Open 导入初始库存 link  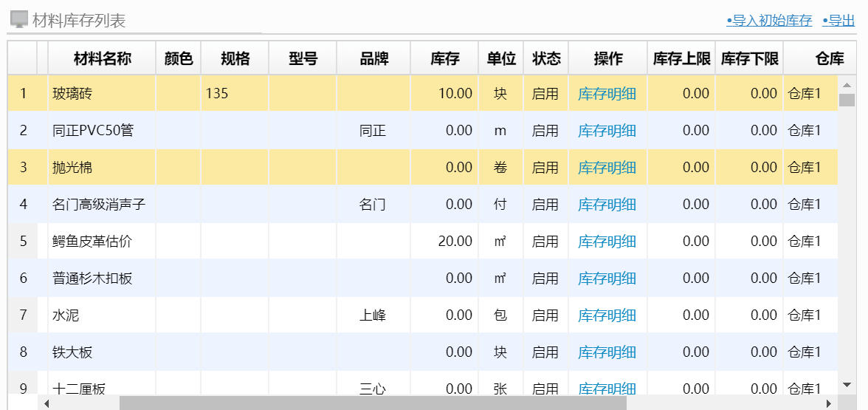click(769, 21)
